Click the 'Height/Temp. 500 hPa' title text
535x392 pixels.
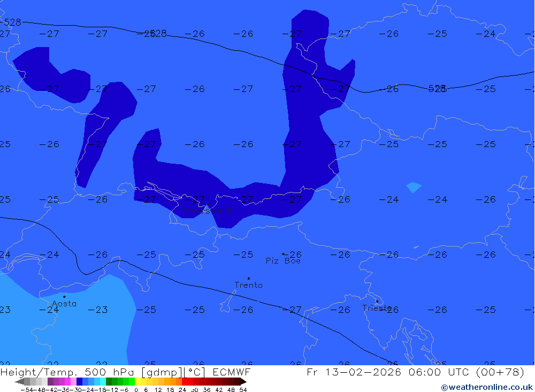pos(67,372)
